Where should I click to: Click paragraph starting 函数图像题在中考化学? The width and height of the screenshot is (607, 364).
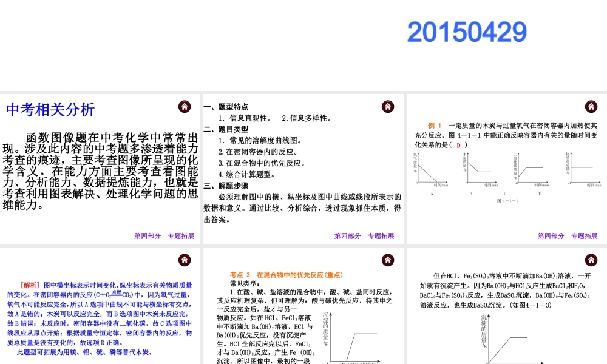[100, 171]
